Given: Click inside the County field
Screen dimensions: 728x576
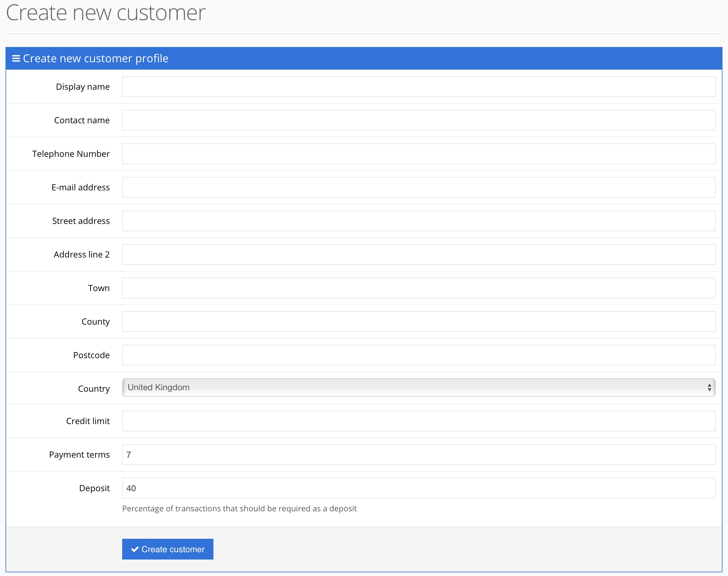Looking at the screenshot, I should click(418, 322).
